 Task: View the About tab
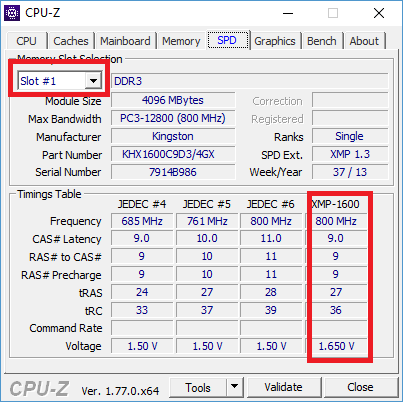(364, 41)
